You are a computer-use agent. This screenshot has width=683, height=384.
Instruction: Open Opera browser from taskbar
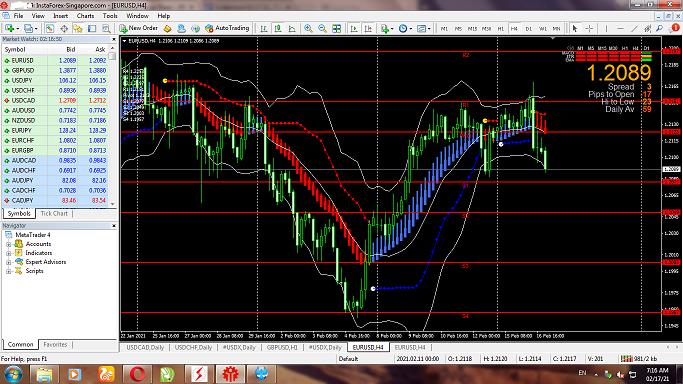137,374
